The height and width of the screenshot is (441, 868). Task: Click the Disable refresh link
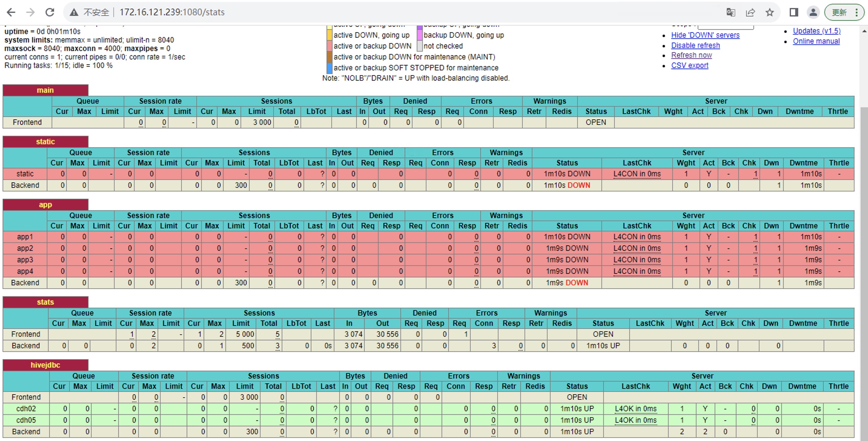tap(695, 45)
